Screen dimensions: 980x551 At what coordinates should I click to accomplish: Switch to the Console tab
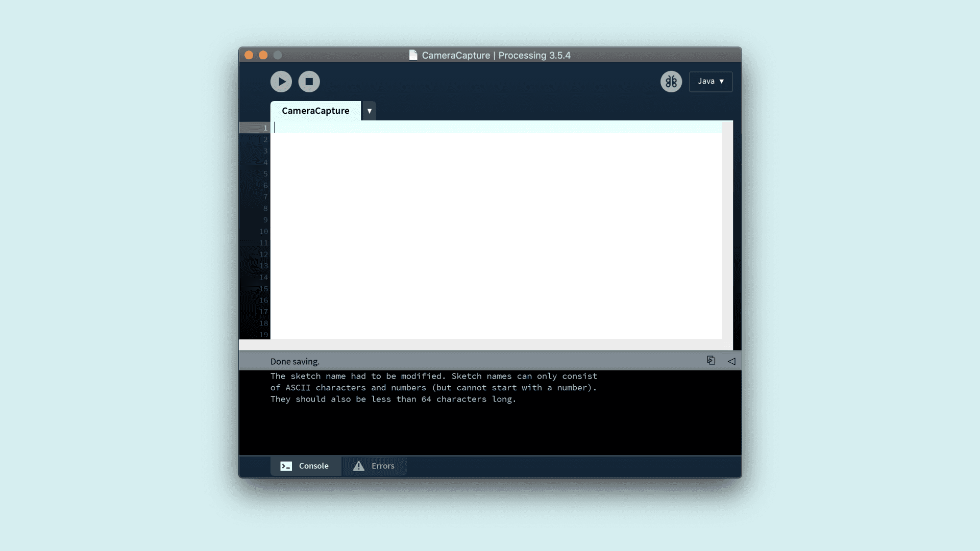click(x=306, y=466)
